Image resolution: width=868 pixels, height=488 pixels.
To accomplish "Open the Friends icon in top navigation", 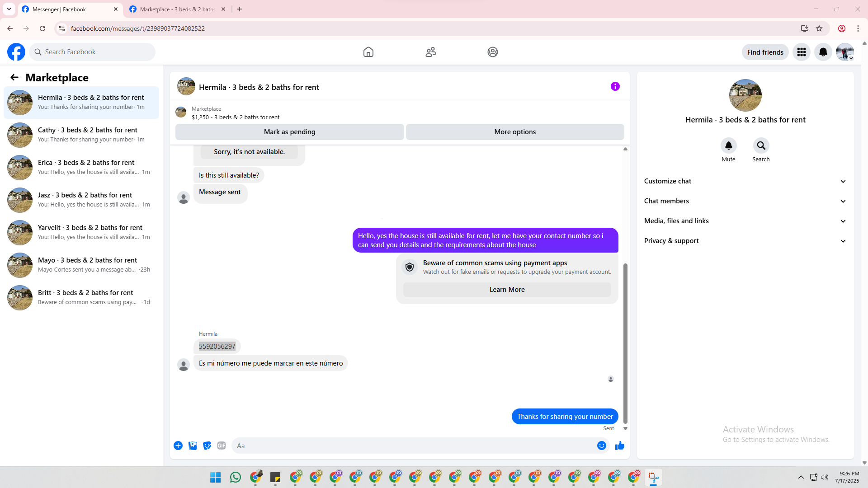I will [x=431, y=52].
